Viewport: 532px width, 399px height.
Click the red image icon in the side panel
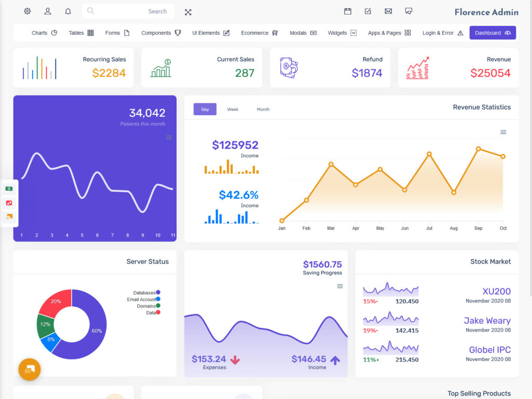pos(9,203)
